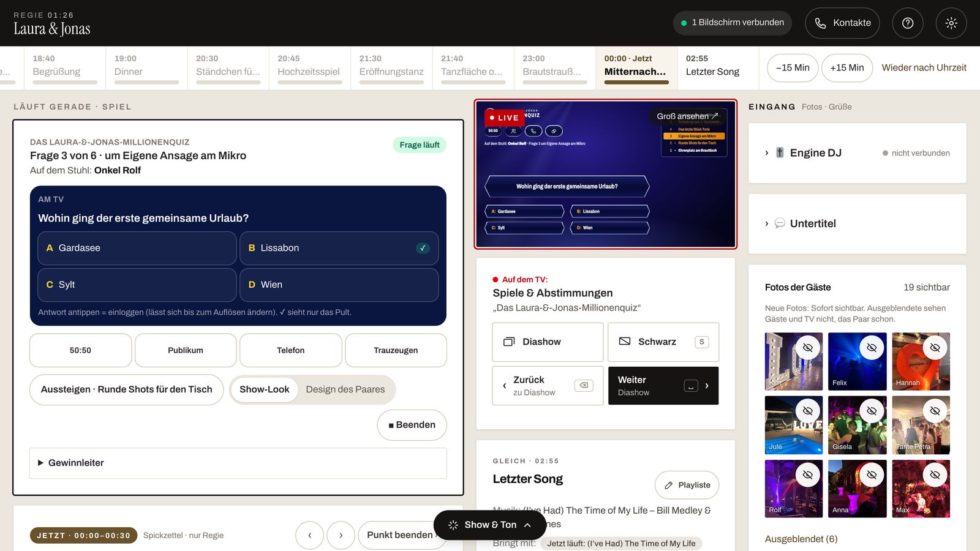
Task: Click the Beenden button
Action: point(412,425)
